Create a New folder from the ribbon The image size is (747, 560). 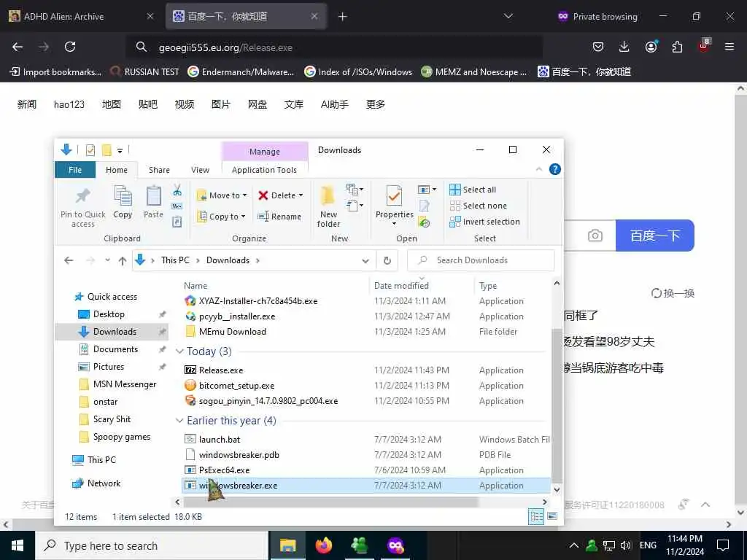point(328,206)
